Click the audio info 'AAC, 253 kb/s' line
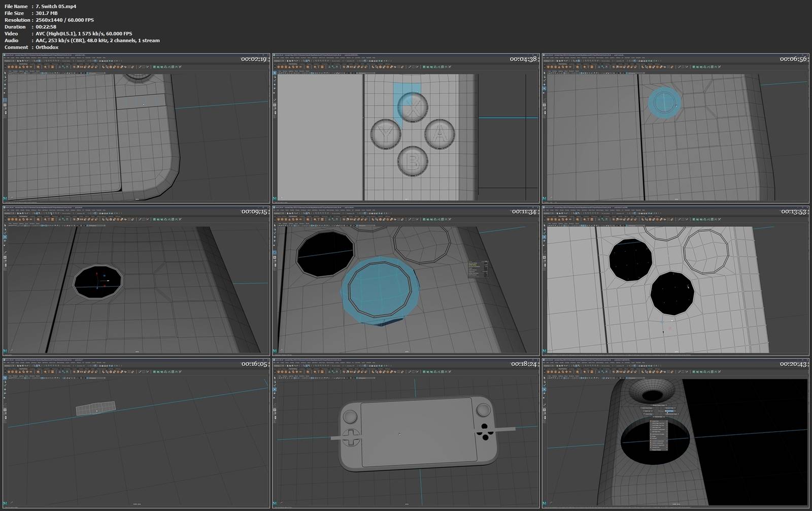The image size is (812, 511). click(x=97, y=40)
